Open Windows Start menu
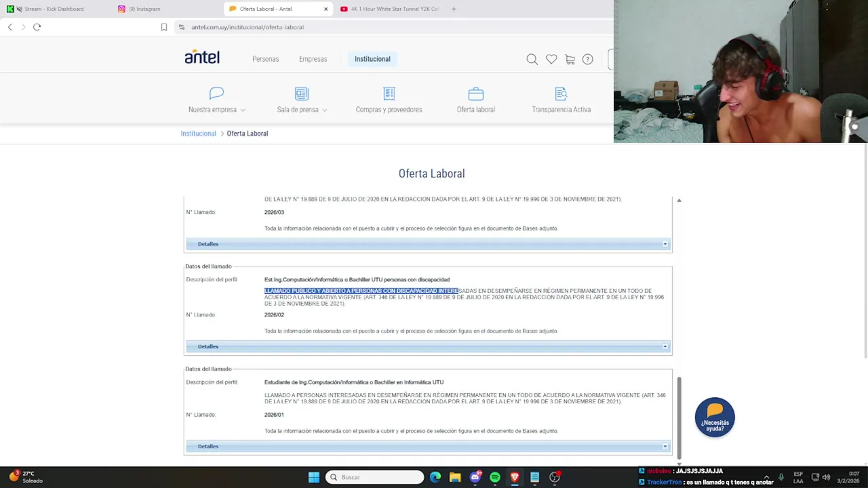Image resolution: width=868 pixels, height=488 pixels. click(x=314, y=477)
